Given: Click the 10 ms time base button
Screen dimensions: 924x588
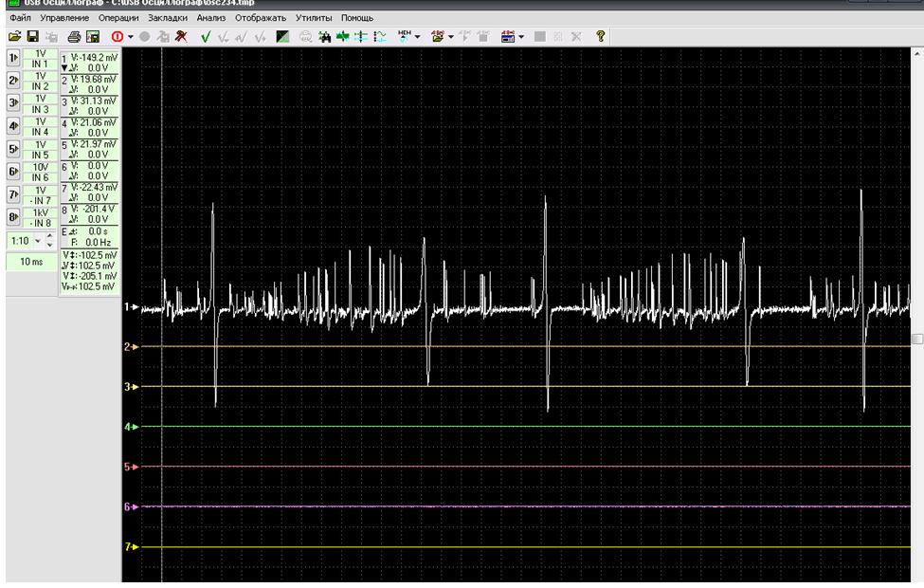Looking at the screenshot, I should click(31, 261).
